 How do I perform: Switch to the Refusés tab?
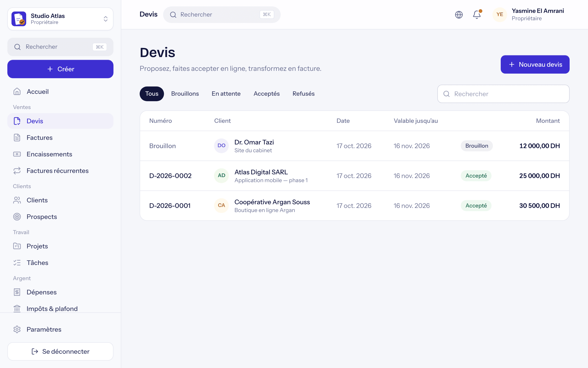click(x=303, y=94)
